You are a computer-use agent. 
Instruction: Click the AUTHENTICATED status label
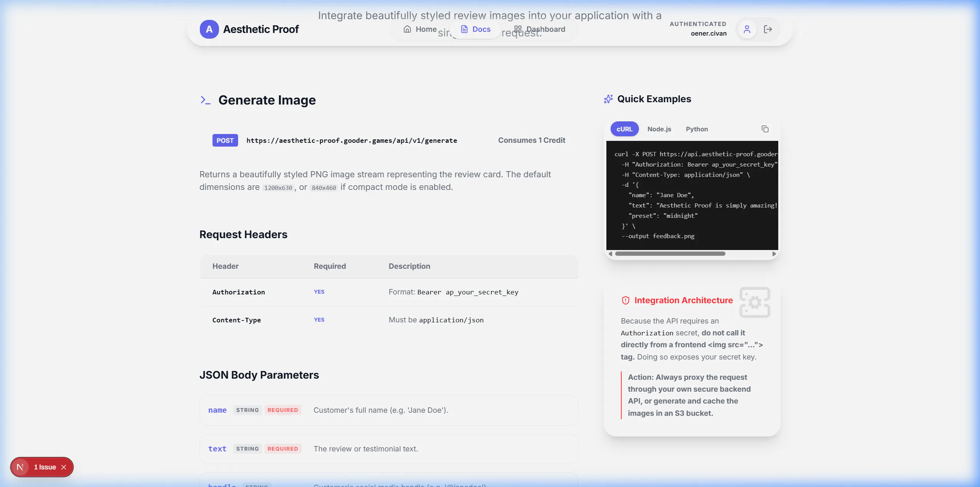698,24
